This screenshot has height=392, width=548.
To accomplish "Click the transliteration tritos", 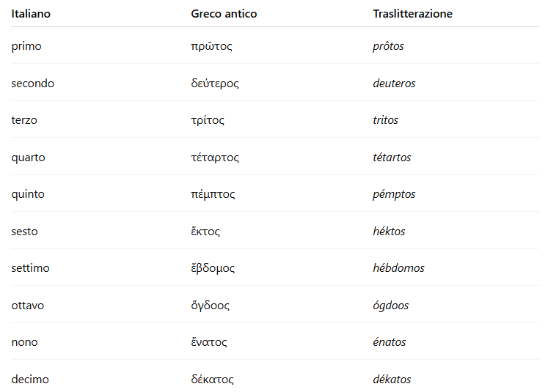I will (x=385, y=120).
